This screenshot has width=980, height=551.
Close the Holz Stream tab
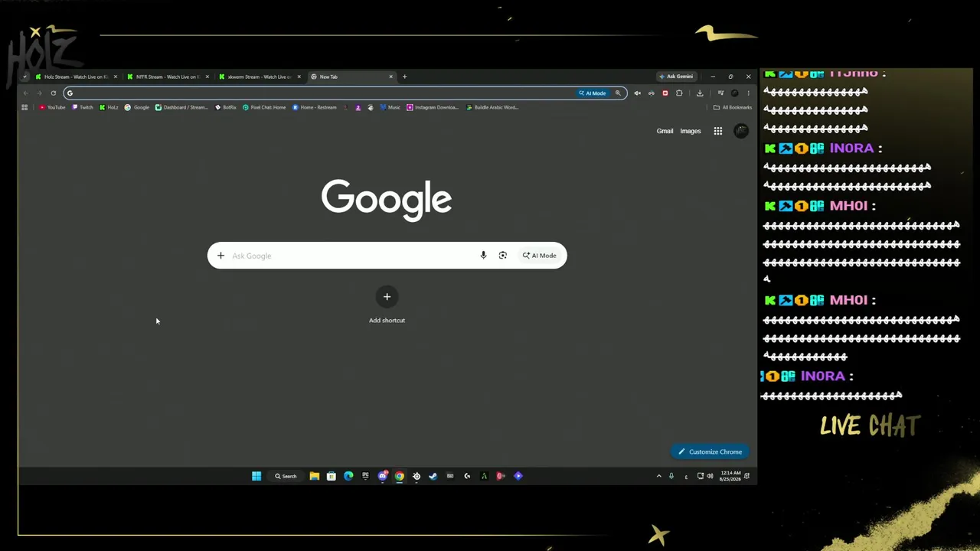coord(116,77)
